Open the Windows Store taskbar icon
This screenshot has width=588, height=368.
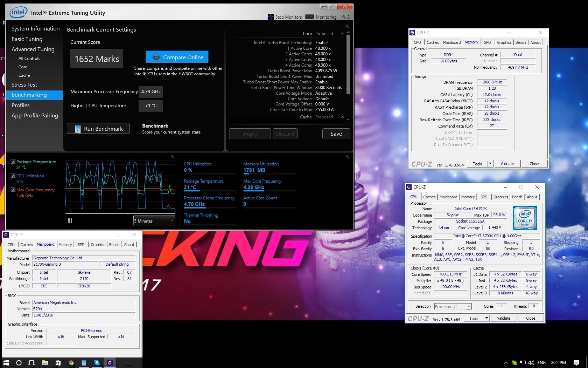(x=58, y=362)
